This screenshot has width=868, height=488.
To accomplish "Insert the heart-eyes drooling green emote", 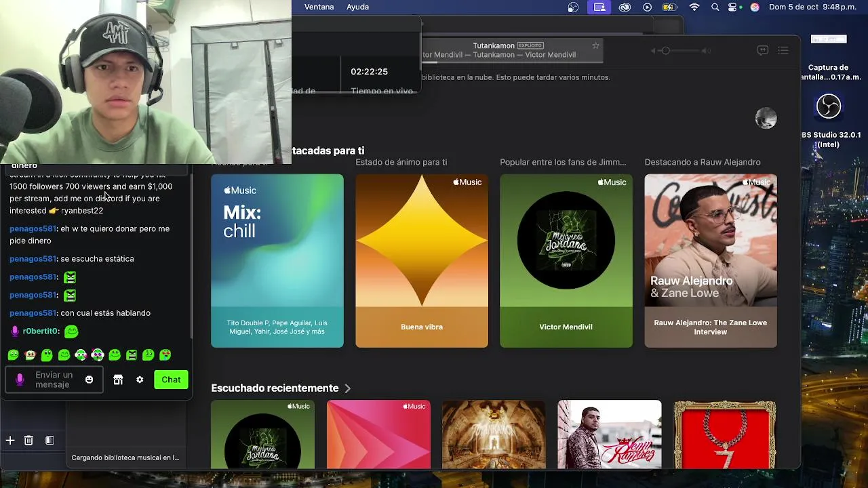I will coord(165,354).
